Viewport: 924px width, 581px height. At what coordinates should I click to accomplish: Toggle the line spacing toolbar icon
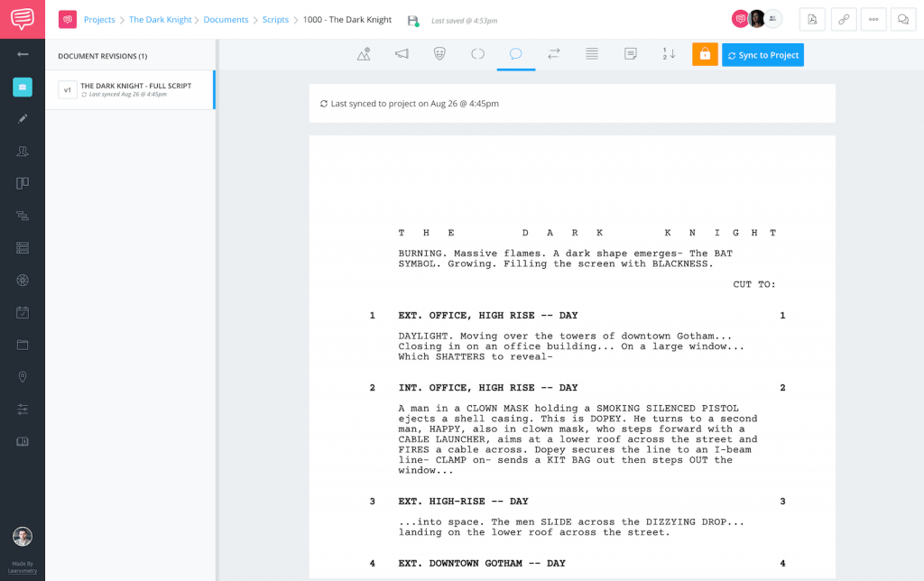point(592,54)
